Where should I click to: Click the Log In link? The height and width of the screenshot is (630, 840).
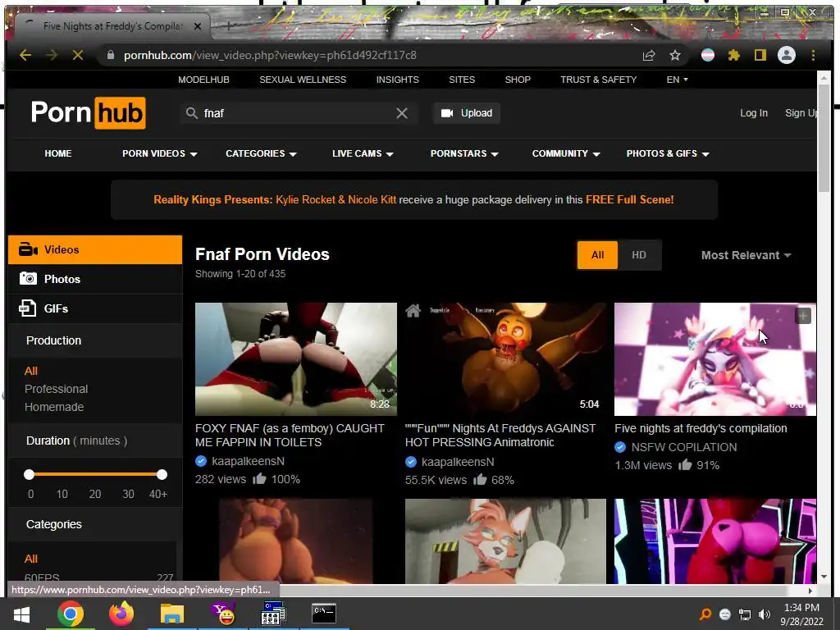[x=754, y=113]
